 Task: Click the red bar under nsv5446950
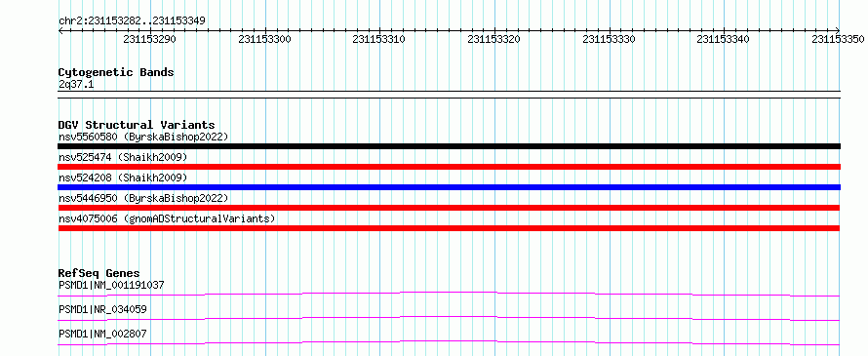[x=449, y=208]
